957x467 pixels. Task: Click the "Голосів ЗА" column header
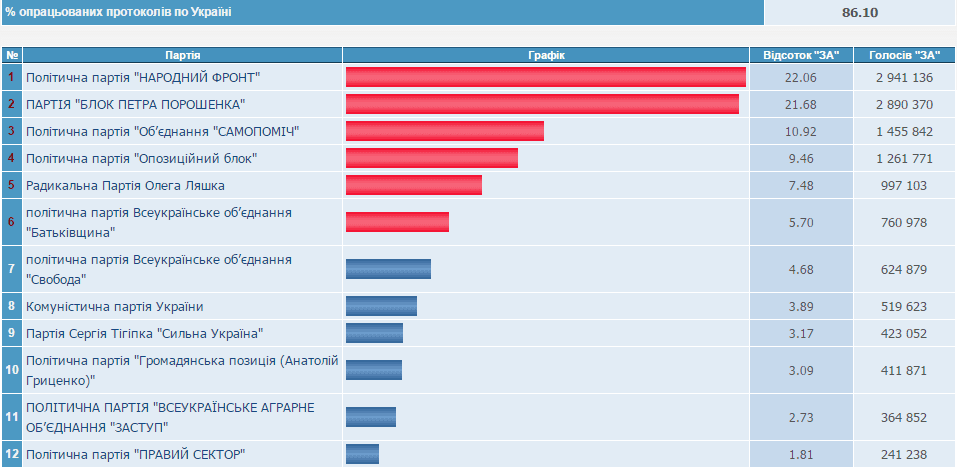coord(905,56)
